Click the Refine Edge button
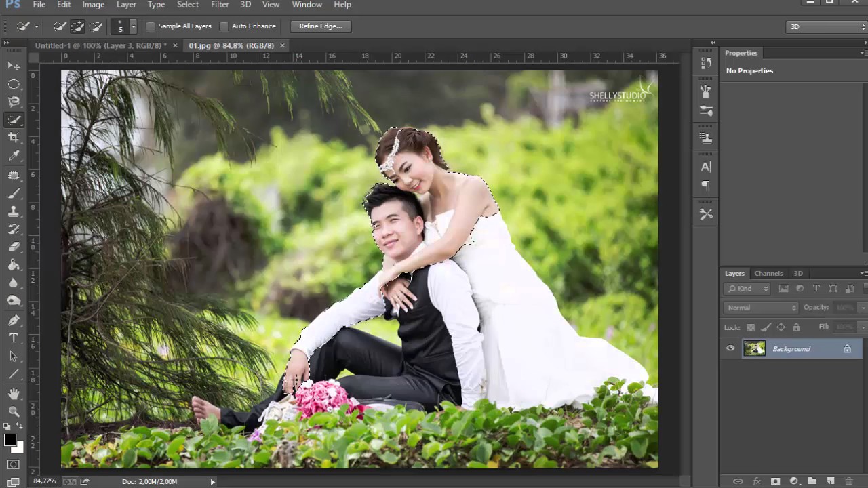Image resolution: width=868 pixels, height=488 pixels. pos(321,26)
